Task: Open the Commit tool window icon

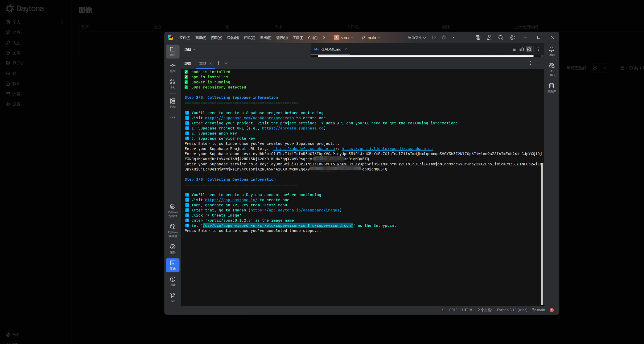Action: point(172,68)
